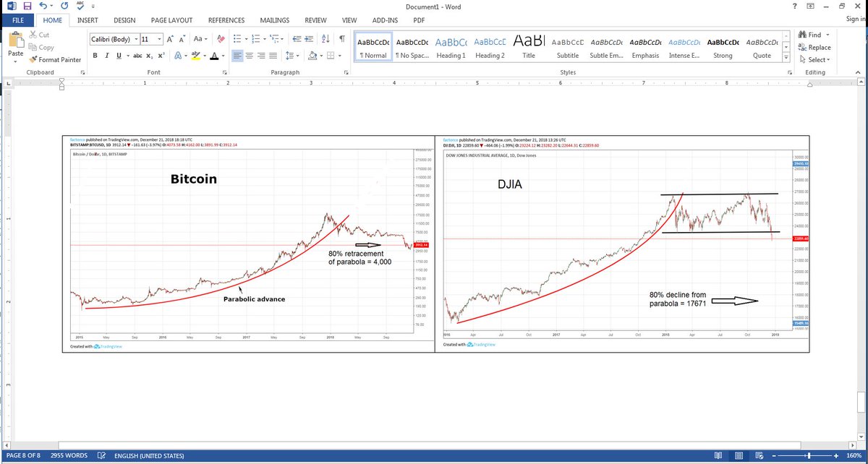
Task: Open the Change Case Aa dropdown
Action: [201, 39]
